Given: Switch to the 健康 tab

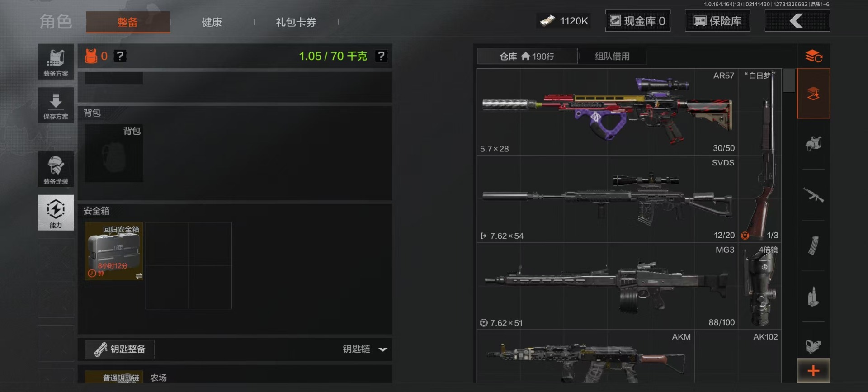Looking at the screenshot, I should pyautogui.click(x=212, y=22).
